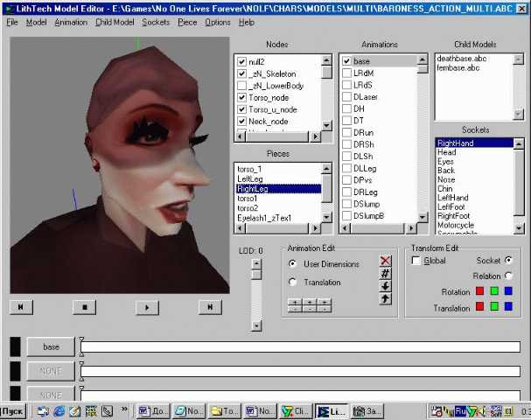531x420 pixels.
Task: Click the LOD slider up arrow
Action: pyautogui.click(x=256, y=263)
